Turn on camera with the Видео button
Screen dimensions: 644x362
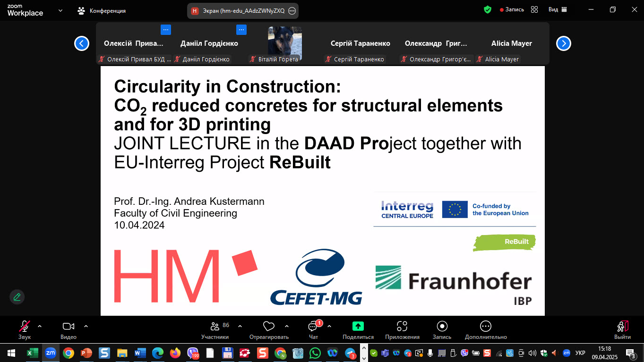(x=69, y=330)
